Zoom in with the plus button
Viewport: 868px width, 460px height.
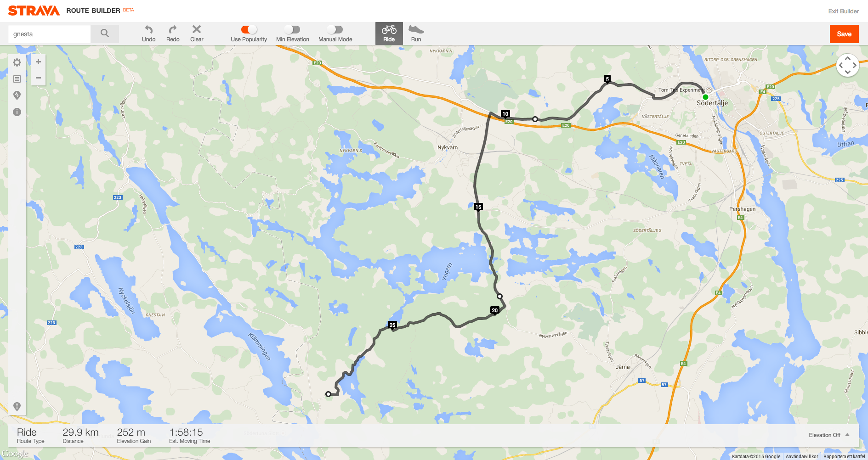click(38, 62)
